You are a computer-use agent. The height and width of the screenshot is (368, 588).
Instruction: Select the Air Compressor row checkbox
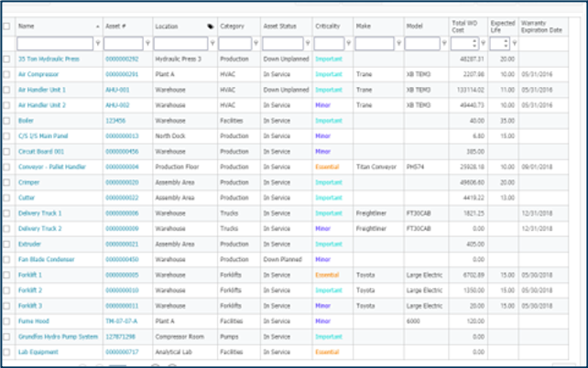[6, 74]
